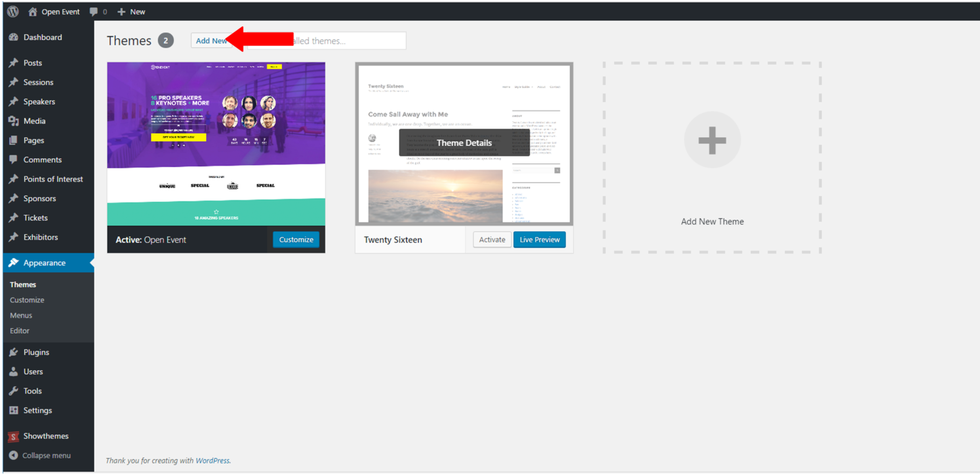Click the Sponsors pin icon
The image size is (980, 474).
coord(14,199)
